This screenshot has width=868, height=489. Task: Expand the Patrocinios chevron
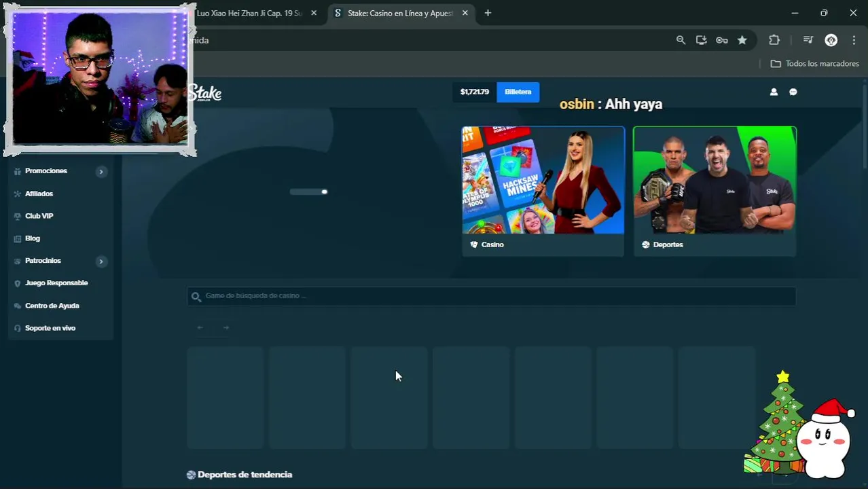(101, 261)
